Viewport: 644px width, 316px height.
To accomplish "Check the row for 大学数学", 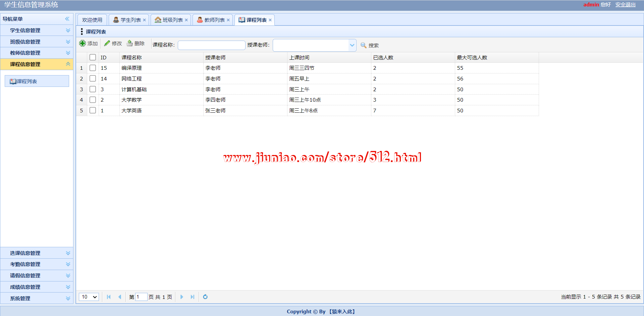I will [93, 100].
